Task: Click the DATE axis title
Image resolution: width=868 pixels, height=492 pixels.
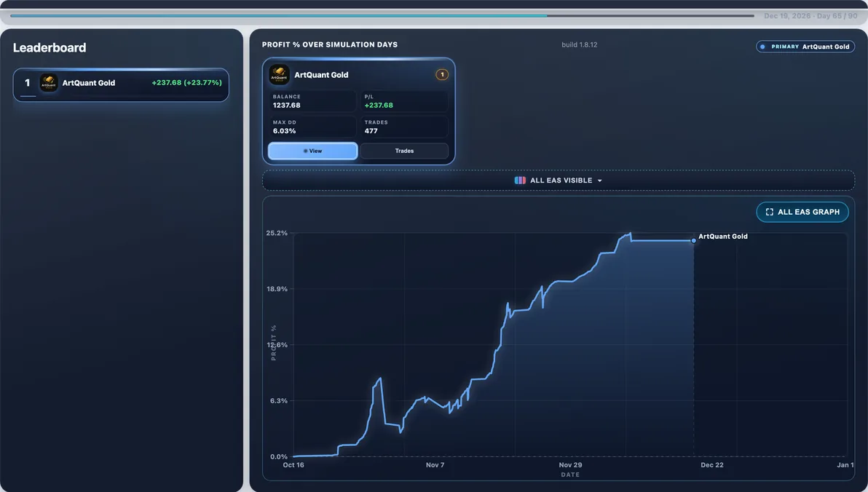Action: pyautogui.click(x=570, y=475)
